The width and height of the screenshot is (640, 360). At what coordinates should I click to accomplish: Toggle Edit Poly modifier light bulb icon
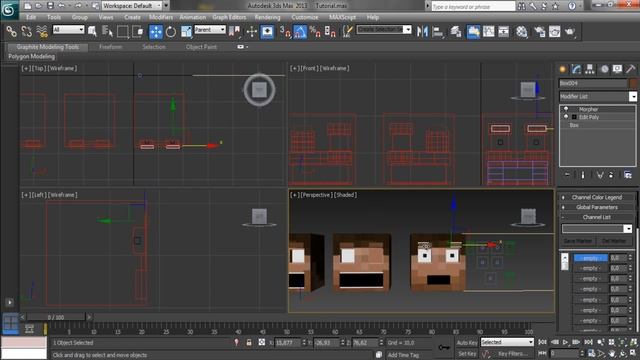[566, 117]
